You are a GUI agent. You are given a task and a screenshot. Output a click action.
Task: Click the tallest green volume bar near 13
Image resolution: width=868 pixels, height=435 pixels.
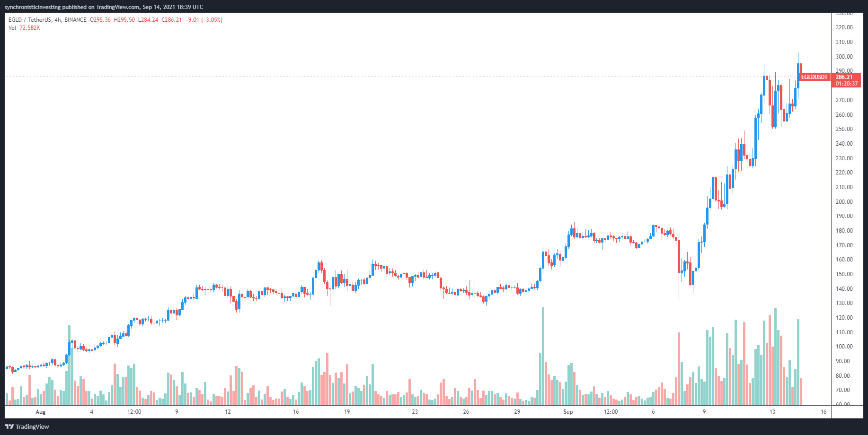(x=775, y=357)
